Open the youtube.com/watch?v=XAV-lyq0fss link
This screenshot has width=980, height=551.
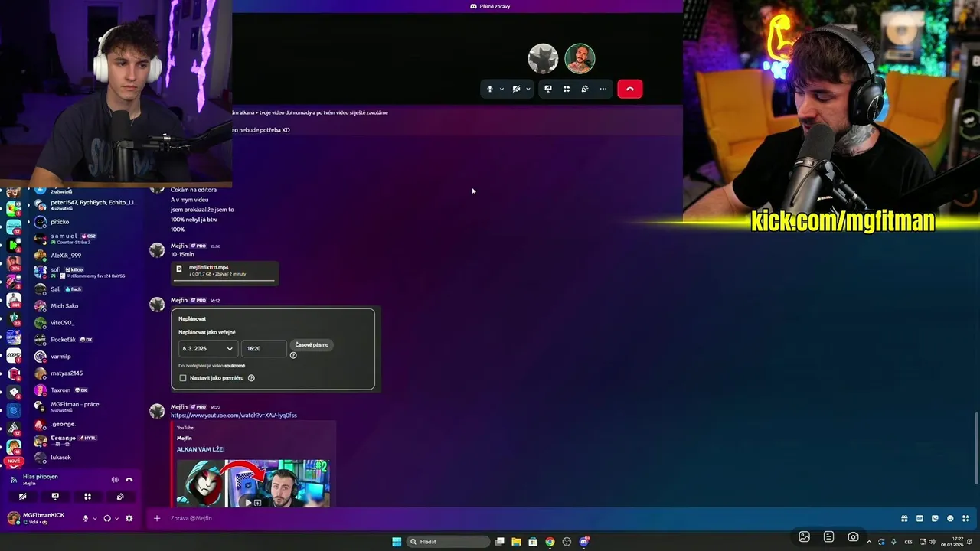tap(234, 416)
